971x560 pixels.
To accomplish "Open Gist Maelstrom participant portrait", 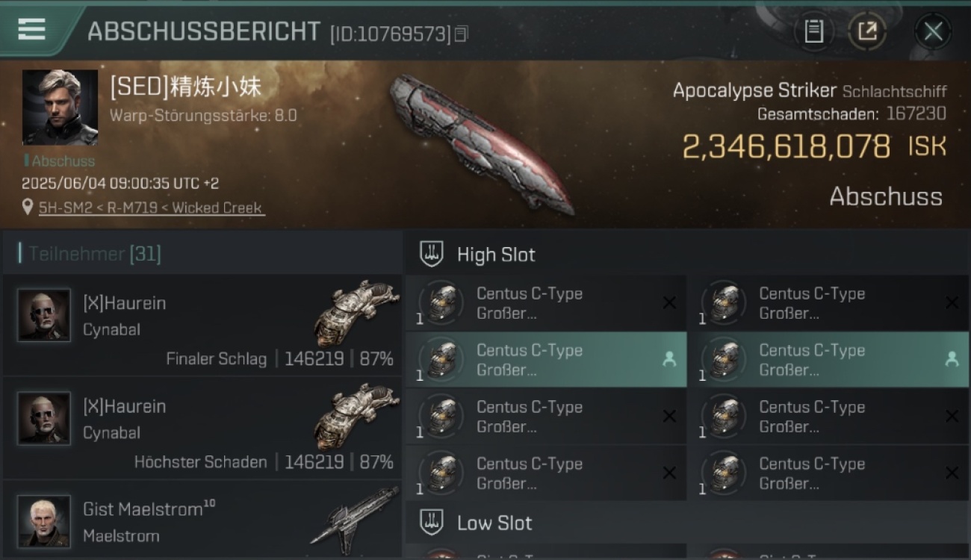I will [44, 521].
